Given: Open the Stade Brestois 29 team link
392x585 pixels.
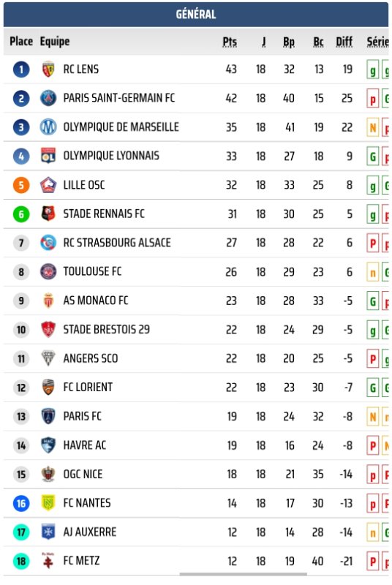Looking at the screenshot, I should (106, 330).
